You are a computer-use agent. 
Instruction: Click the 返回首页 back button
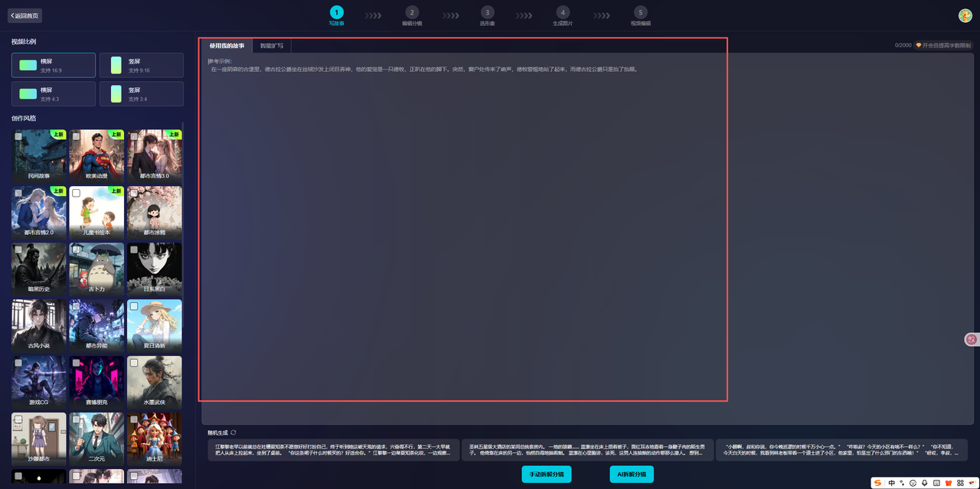[x=24, y=15]
